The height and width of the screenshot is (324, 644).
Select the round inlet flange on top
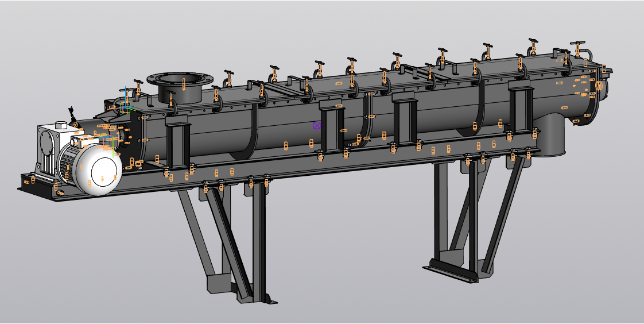pos(180,79)
